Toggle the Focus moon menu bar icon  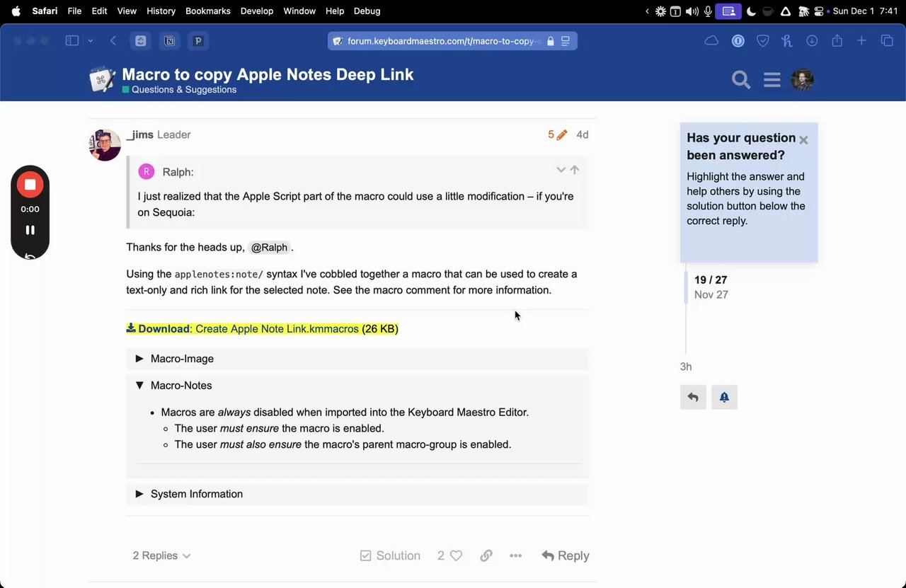751,11
